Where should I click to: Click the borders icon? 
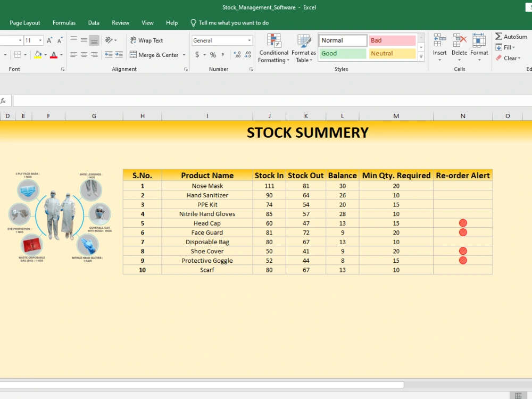(x=18, y=55)
